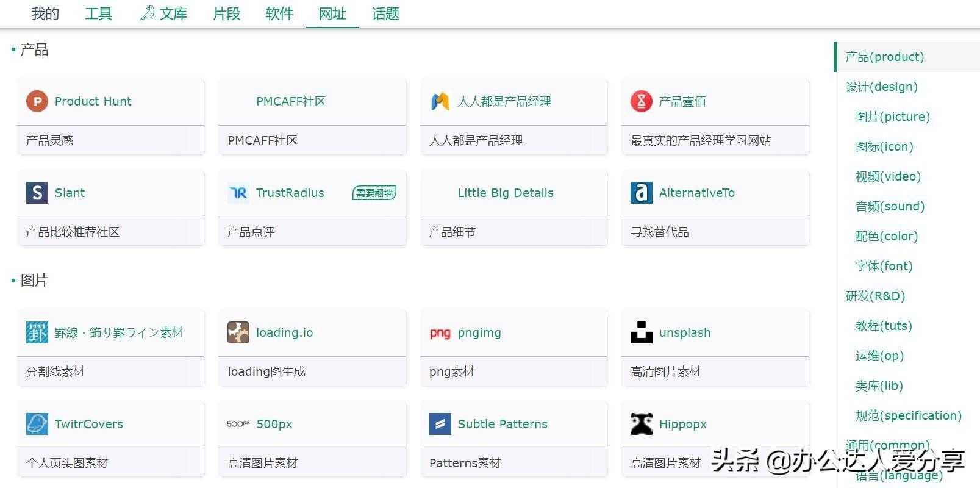Open the Slant link

click(70, 193)
